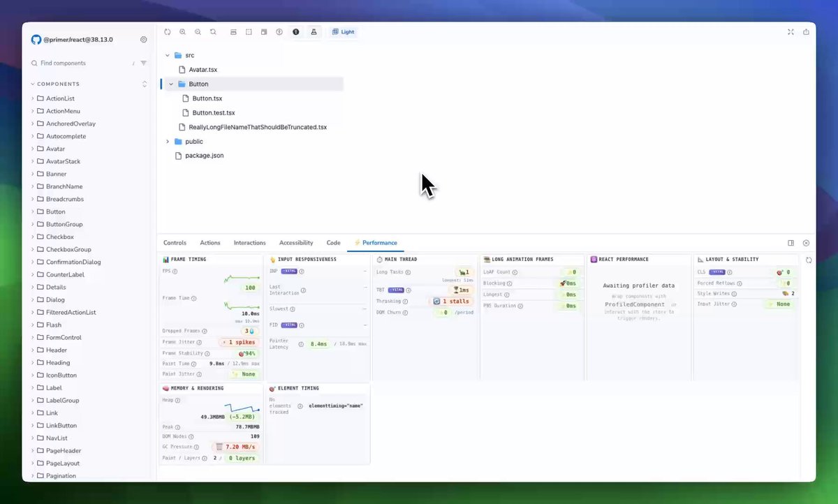This screenshot has height=504, width=838.
Task: Open the Checkbox item in sidebar
Action: [59, 237]
